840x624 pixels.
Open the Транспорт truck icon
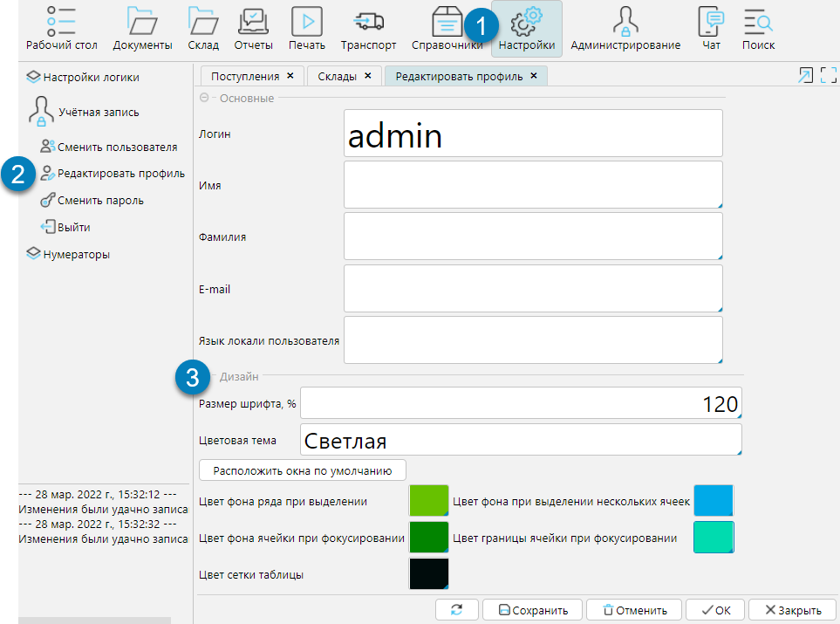[x=368, y=28]
